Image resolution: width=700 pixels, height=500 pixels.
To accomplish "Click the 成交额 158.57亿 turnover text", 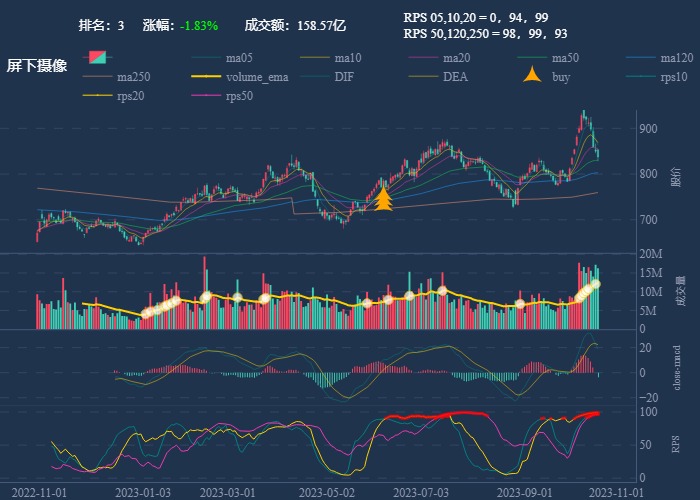I will pos(295,25).
